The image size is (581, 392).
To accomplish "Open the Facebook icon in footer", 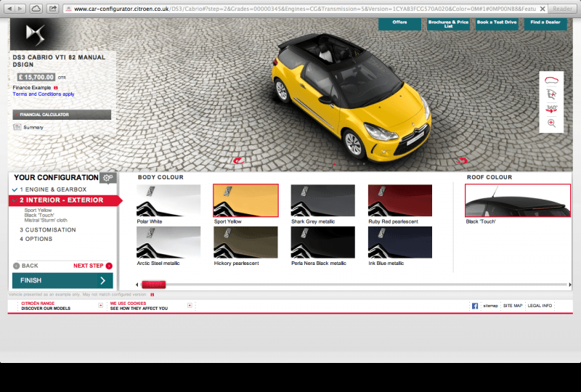I will coord(475,306).
